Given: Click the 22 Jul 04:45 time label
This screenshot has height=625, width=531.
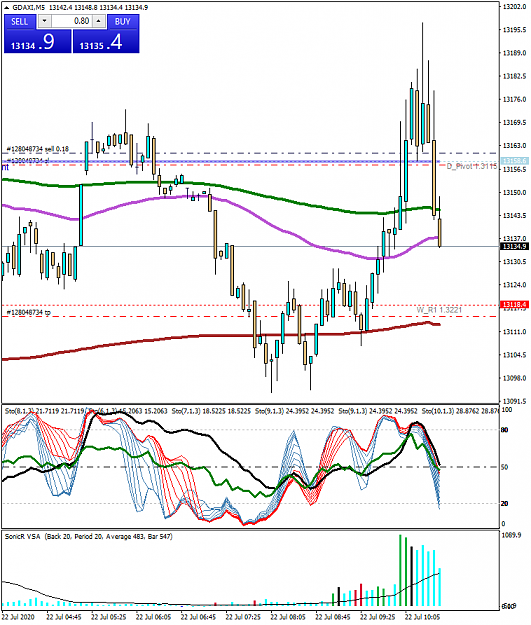Looking at the screenshot, I should [x=64, y=617].
